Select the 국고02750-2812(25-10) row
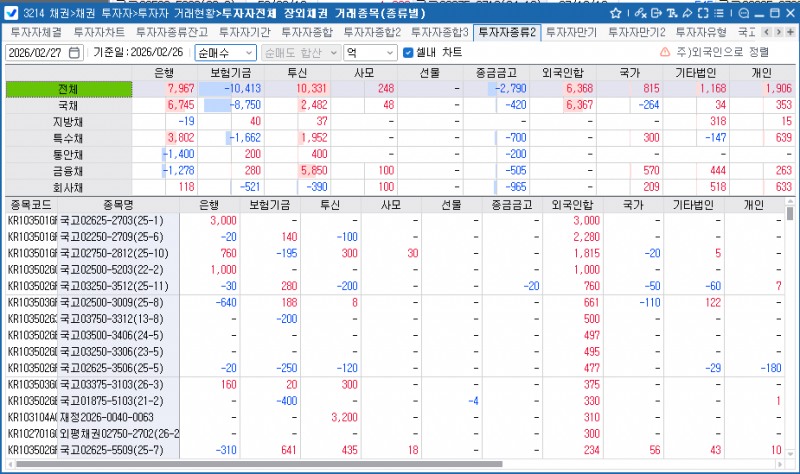 pyautogui.click(x=394, y=254)
